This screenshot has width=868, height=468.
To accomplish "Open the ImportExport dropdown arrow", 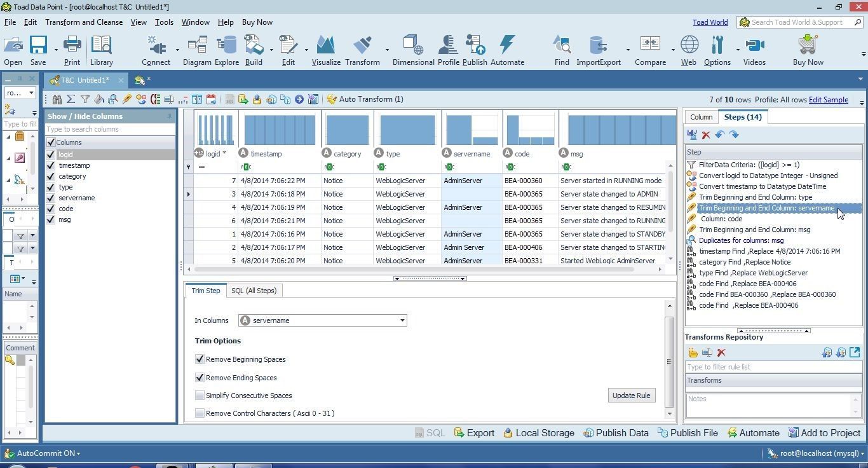I will pos(628,50).
